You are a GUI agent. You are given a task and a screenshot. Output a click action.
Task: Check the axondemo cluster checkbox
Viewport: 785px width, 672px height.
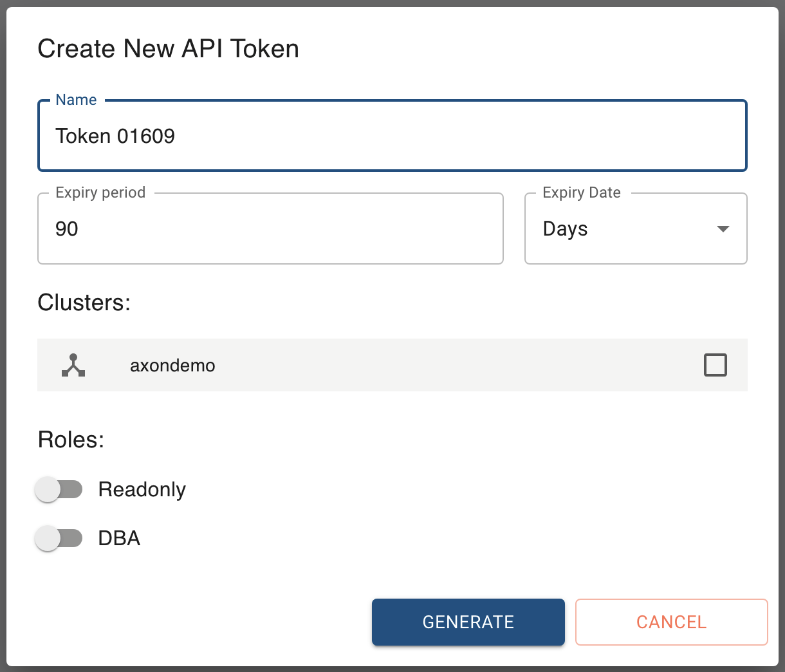point(715,364)
